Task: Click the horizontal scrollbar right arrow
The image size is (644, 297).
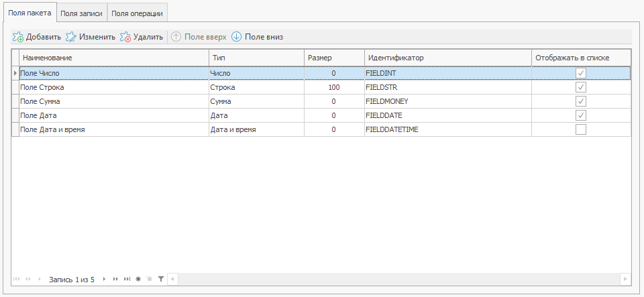Action: [x=625, y=279]
